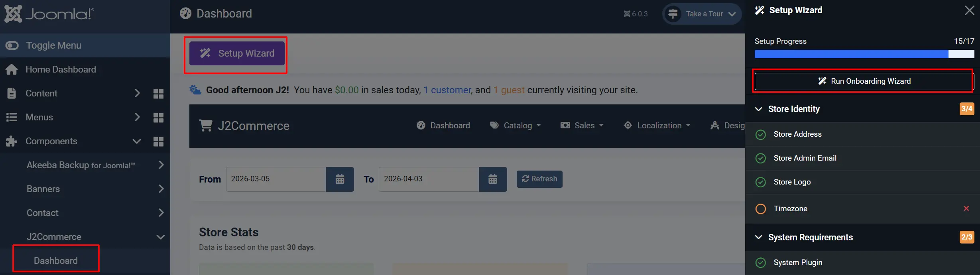Viewport: 980px width, 275px height.
Task: Click Banners sidebar item
Action: pos(43,189)
